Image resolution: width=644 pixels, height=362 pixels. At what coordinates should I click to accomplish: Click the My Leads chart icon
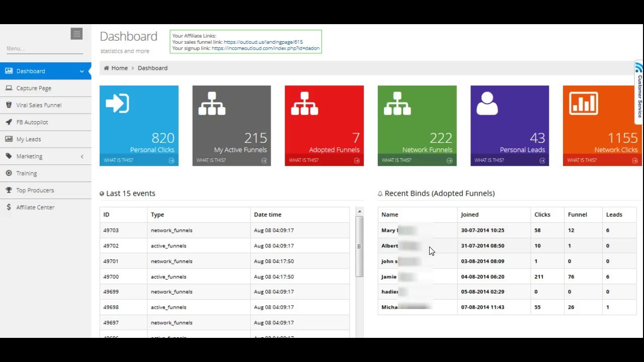click(x=9, y=139)
